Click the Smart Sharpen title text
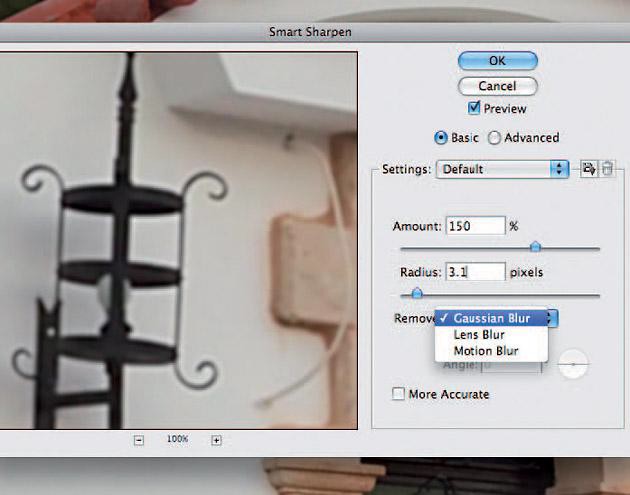The width and height of the screenshot is (630, 495). click(310, 32)
